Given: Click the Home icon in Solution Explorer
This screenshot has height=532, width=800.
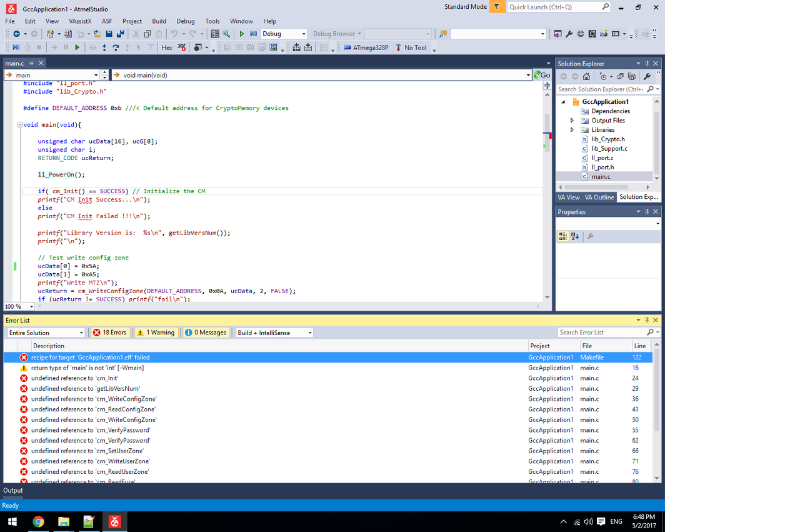Looking at the screenshot, I should click(586, 76).
